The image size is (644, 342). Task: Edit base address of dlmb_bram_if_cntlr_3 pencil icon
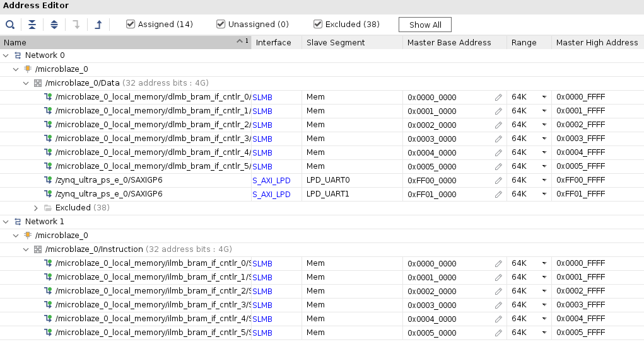click(x=498, y=139)
